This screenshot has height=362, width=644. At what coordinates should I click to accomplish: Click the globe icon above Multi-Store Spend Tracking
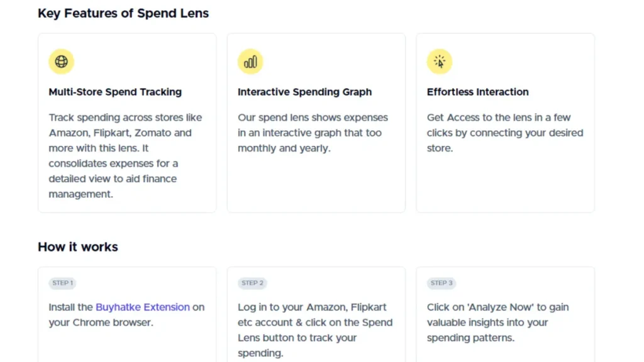(x=61, y=61)
